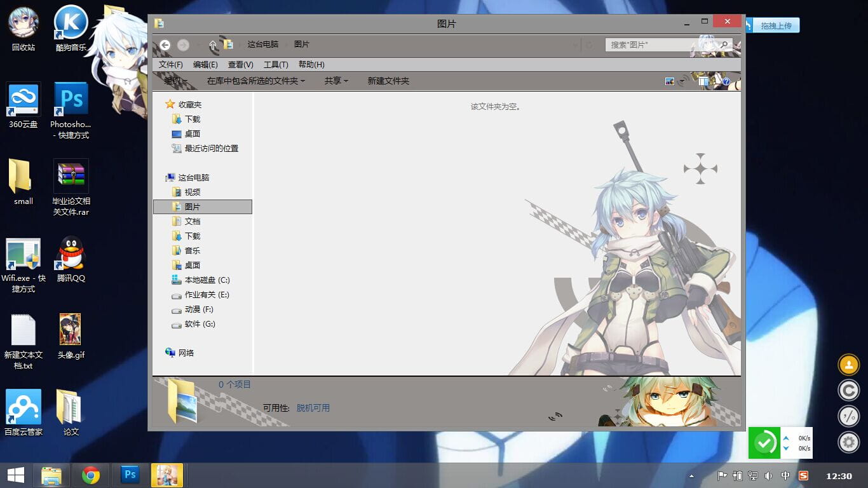
Task: Open 酷狗音乐 from the desktop
Action: [71, 25]
